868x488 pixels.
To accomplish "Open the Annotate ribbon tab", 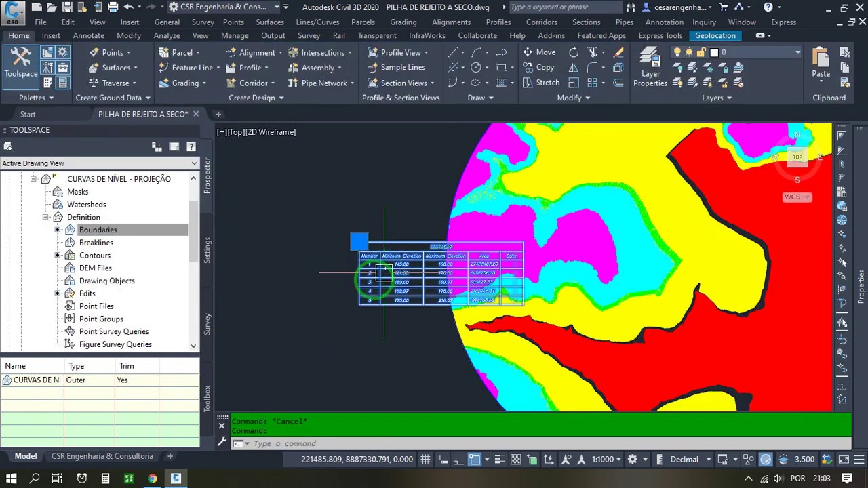I will [89, 35].
